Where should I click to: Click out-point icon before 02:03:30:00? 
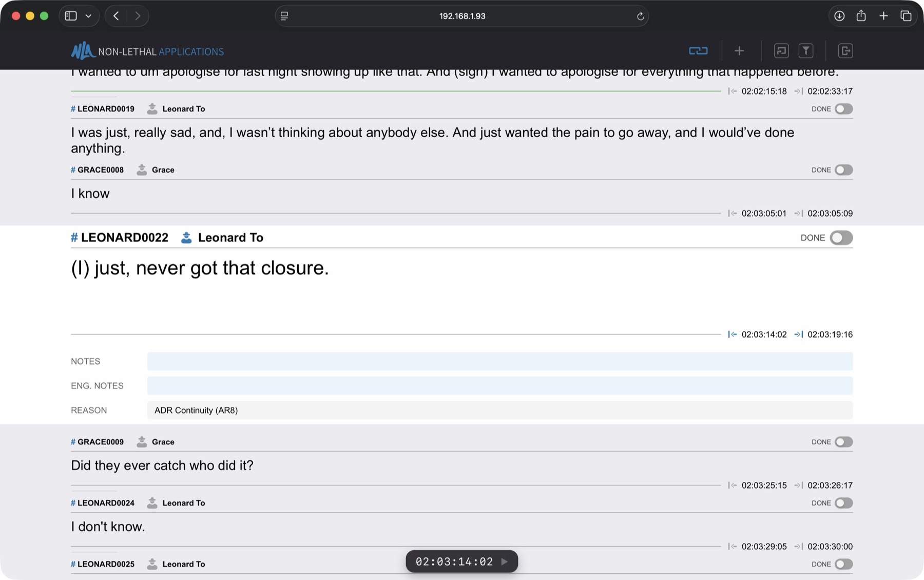[799, 546]
